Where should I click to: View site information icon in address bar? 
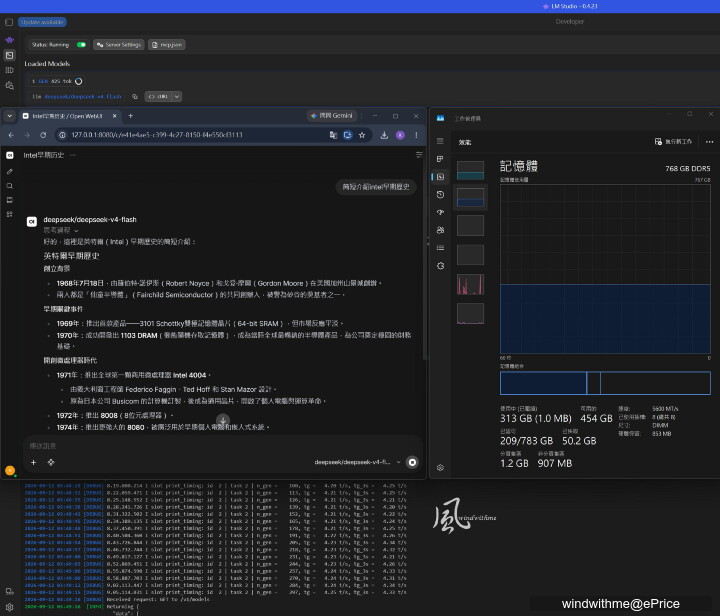(x=62, y=135)
